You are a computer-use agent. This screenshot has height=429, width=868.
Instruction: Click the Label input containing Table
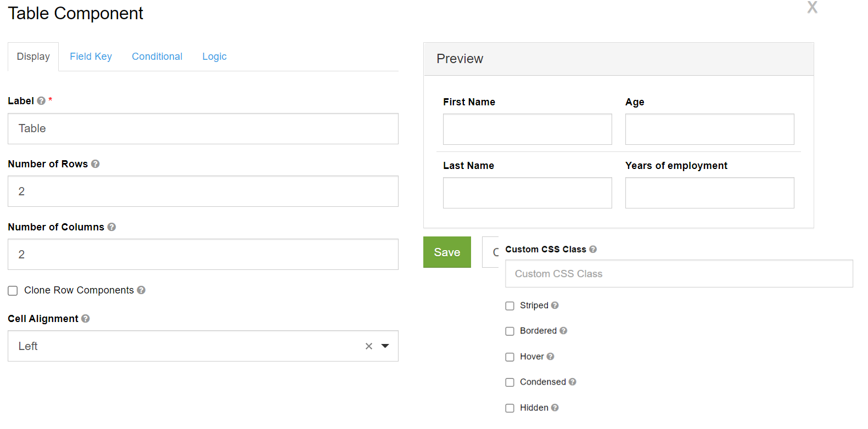pyautogui.click(x=203, y=129)
